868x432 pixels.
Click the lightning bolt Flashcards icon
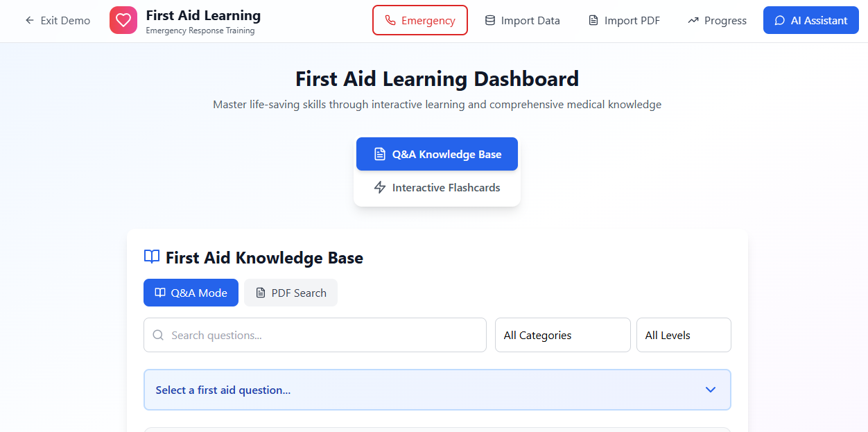(380, 187)
